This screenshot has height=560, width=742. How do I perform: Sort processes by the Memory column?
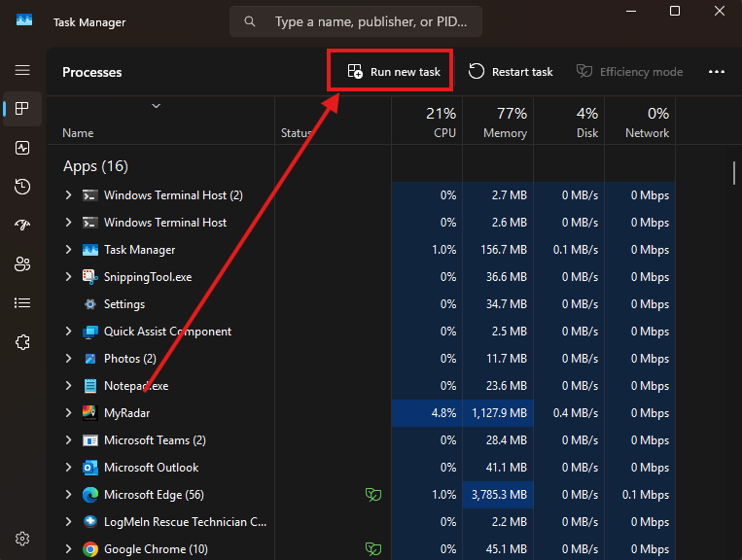[498, 122]
